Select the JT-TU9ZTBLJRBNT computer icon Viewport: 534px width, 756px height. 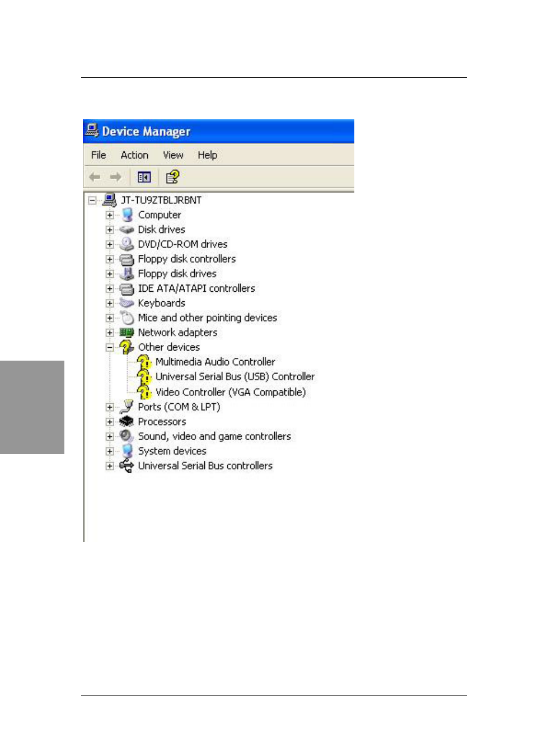coord(110,200)
